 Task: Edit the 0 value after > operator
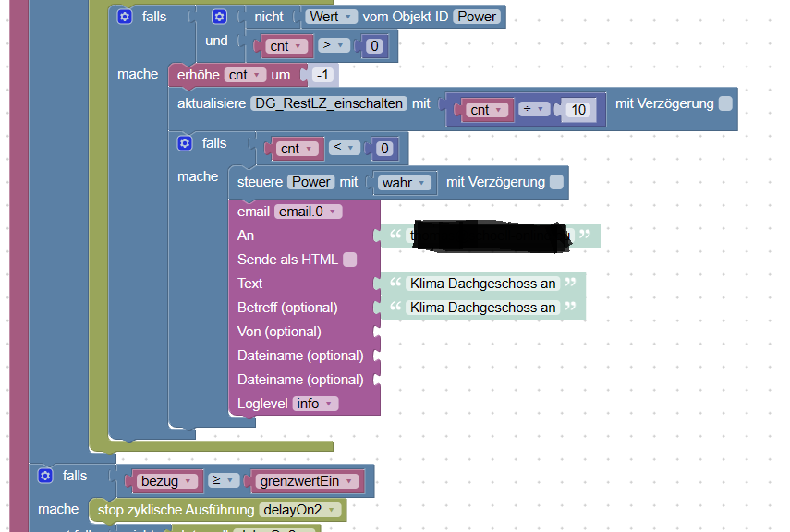374,46
